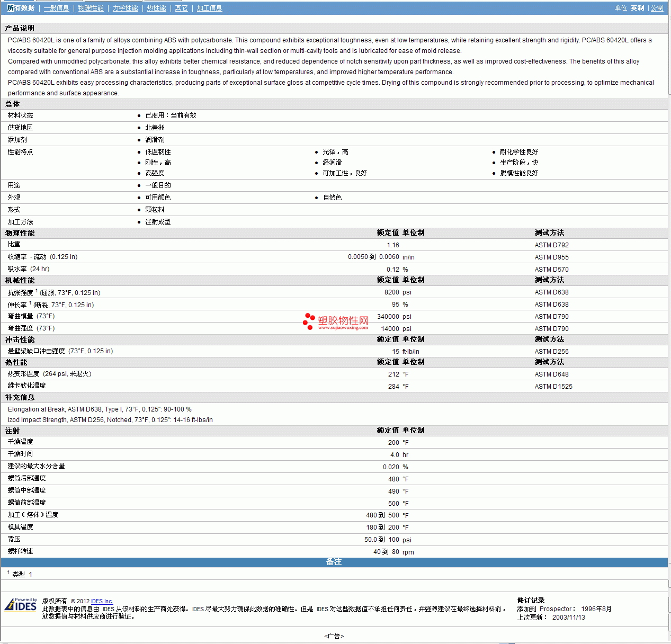Select the Izod Impact Strength supplementary line

click(x=110, y=420)
